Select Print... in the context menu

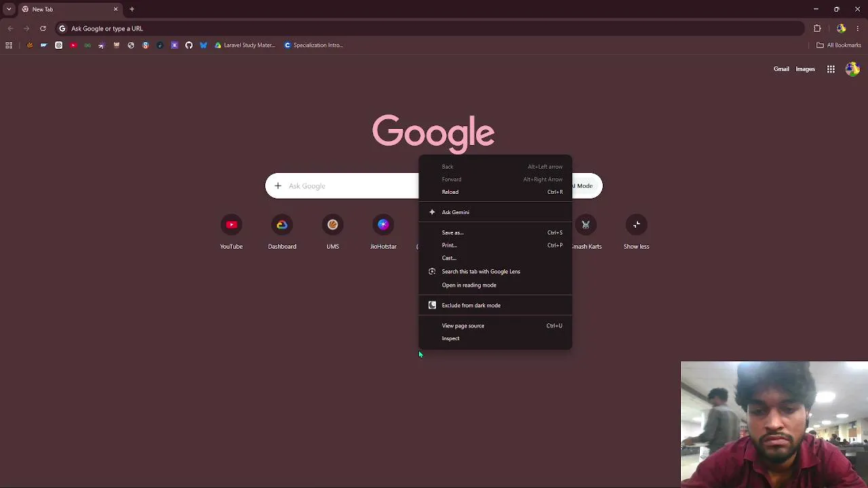495,245
